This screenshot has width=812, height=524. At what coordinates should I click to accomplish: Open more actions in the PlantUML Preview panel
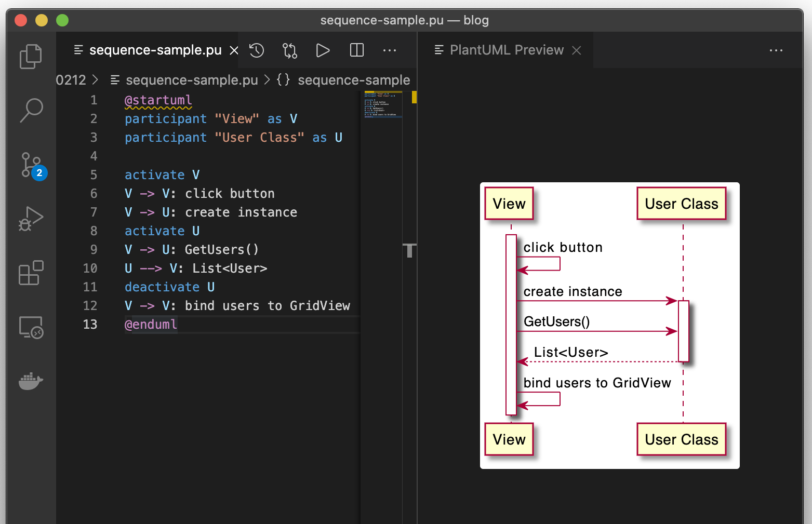pyautogui.click(x=776, y=50)
